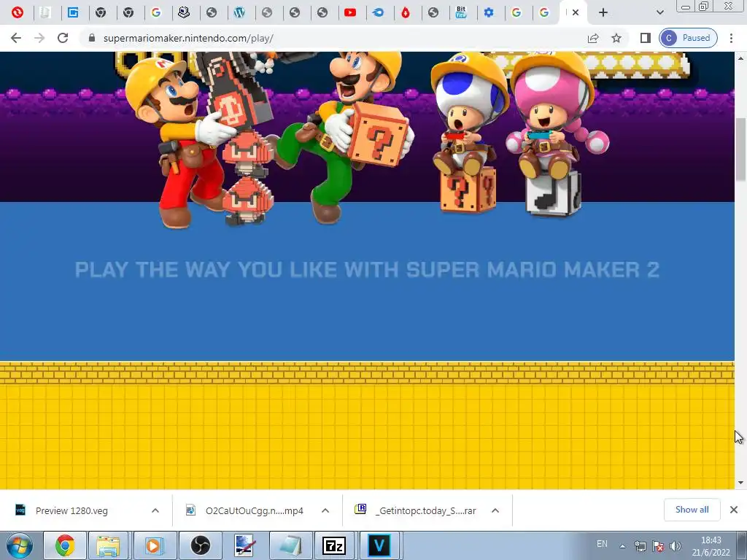Open the network icon in the system tray
Image resolution: width=747 pixels, height=560 pixels.
[640, 546]
